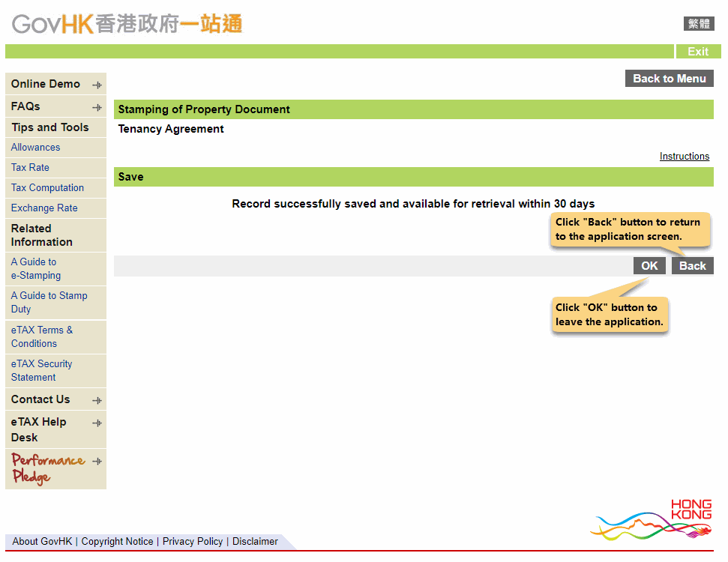Click the Exit button

[x=698, y=52]
